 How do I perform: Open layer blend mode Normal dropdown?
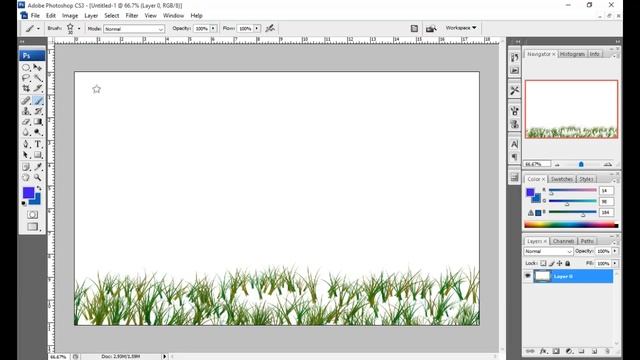(549, 251)
